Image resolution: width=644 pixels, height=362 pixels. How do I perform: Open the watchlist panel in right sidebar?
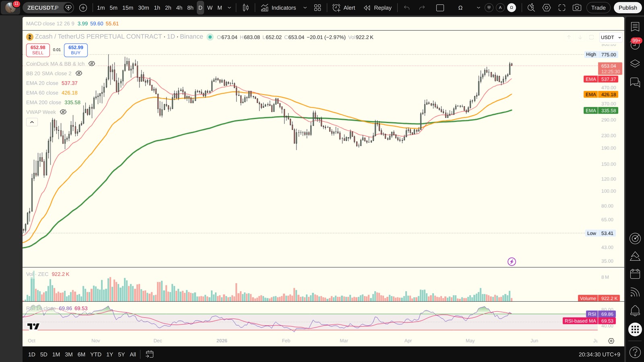635,27
